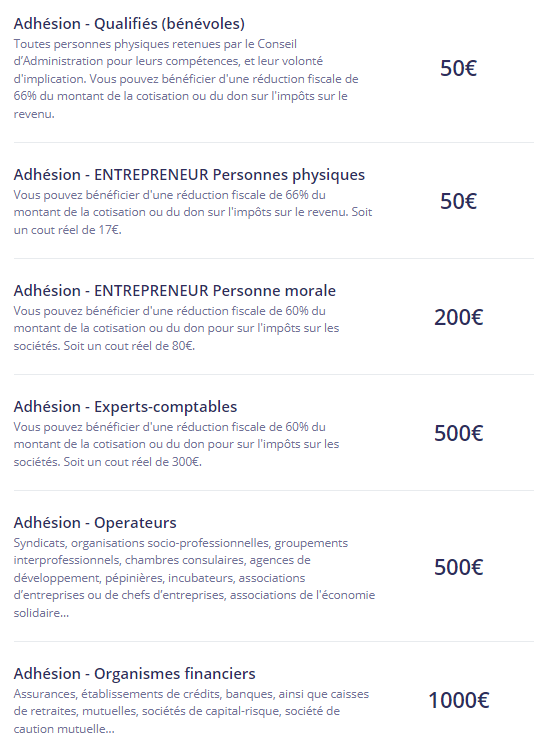The image size is (534, 752).
Task: Select Adhésion - ENTREPRENEUR Personne morale heading
Action: point(175,291)
